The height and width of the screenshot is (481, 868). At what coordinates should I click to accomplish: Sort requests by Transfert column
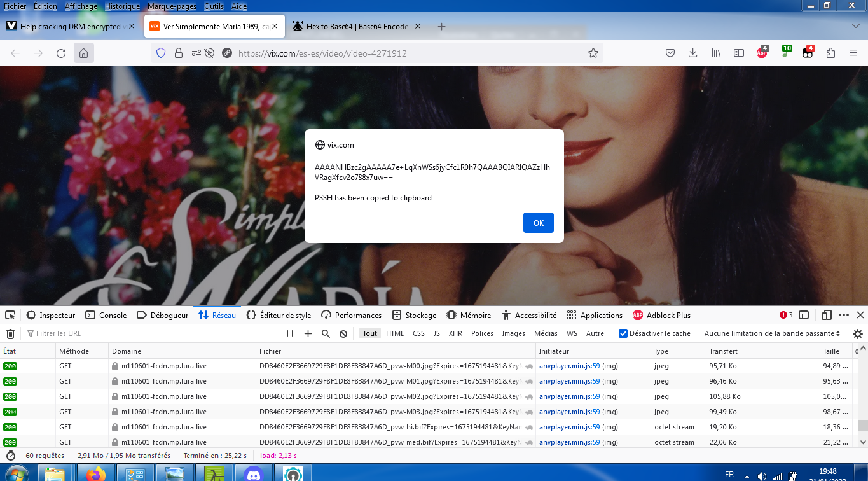(763, 351)
